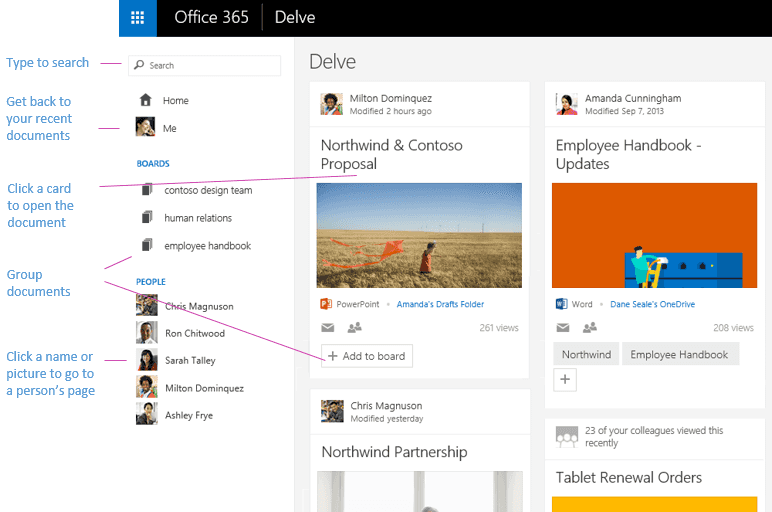Click the 208 views count
The width and height of the screenshot is (772, 512).
coord(733,328)
